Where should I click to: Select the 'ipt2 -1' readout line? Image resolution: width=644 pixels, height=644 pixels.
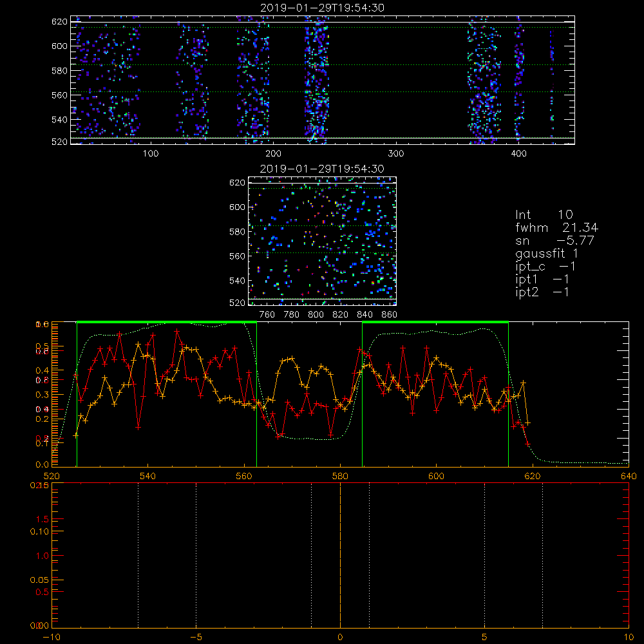(542, 292)
